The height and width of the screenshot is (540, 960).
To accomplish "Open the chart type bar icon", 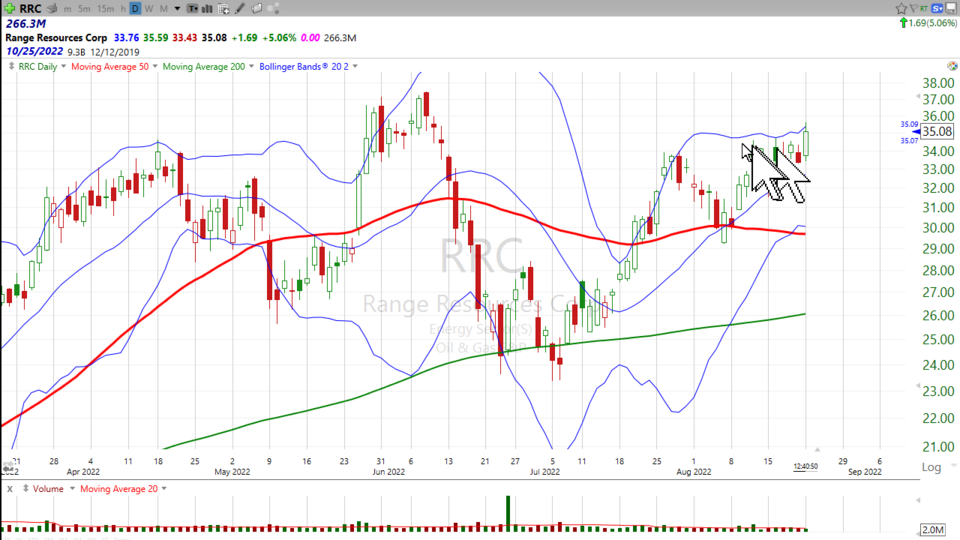I will click(208, 9).
